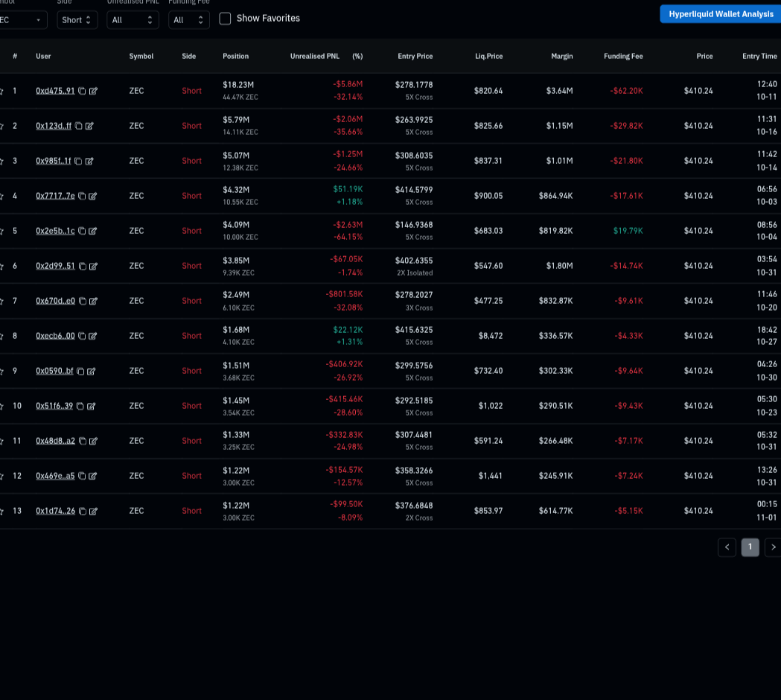Copy address 0x985f..1f
The height and width of the screenshot is (700, 781).
click(78, 161)
